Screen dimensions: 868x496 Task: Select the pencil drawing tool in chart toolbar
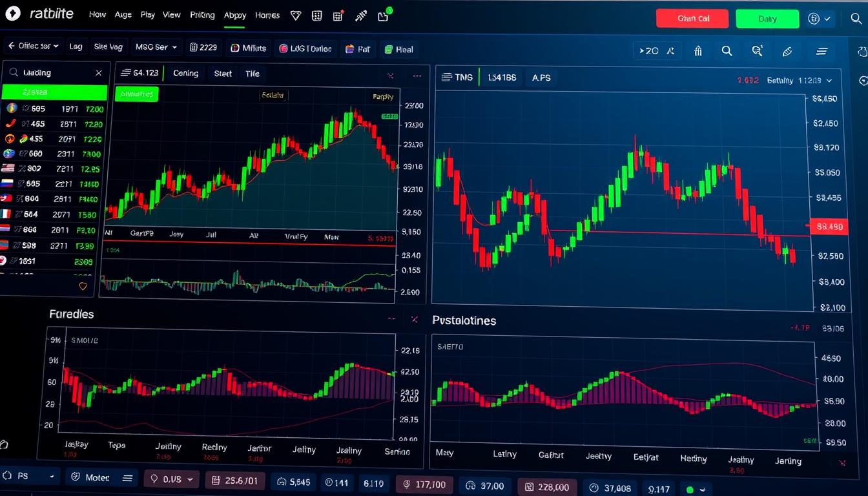[x=787, y=51]
